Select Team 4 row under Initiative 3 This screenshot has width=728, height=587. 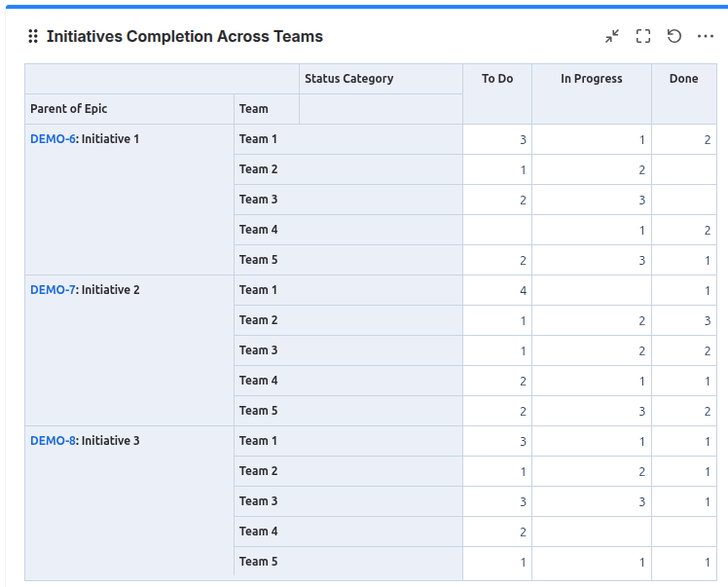348,532
